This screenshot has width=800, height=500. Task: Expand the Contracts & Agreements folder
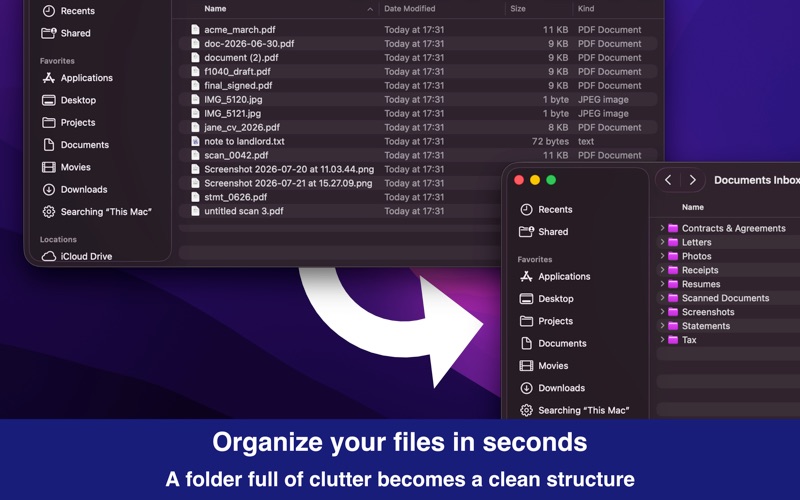pyautogui.click(x=662, y=228)
